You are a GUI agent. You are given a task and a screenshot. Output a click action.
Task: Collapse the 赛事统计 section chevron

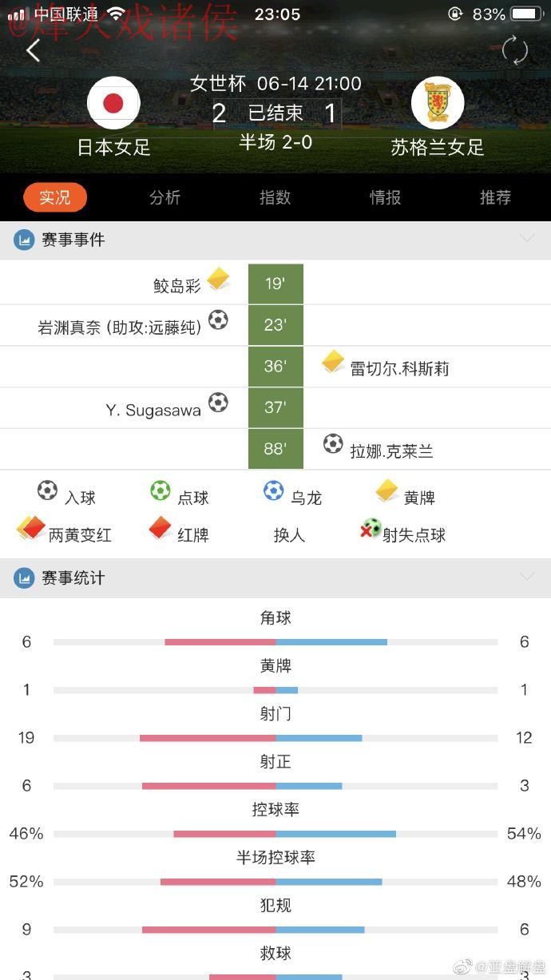tap(527, 577)
